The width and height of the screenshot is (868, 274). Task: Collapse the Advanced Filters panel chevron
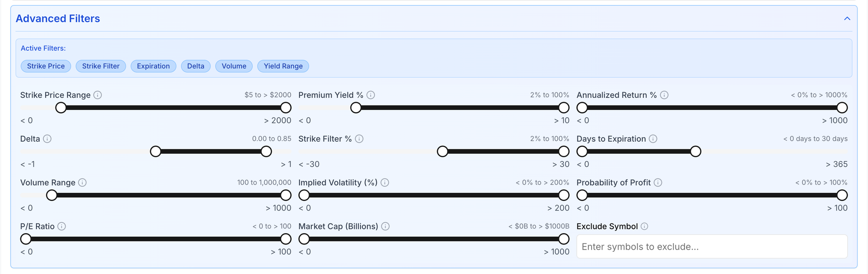click(x=847, y=19)
